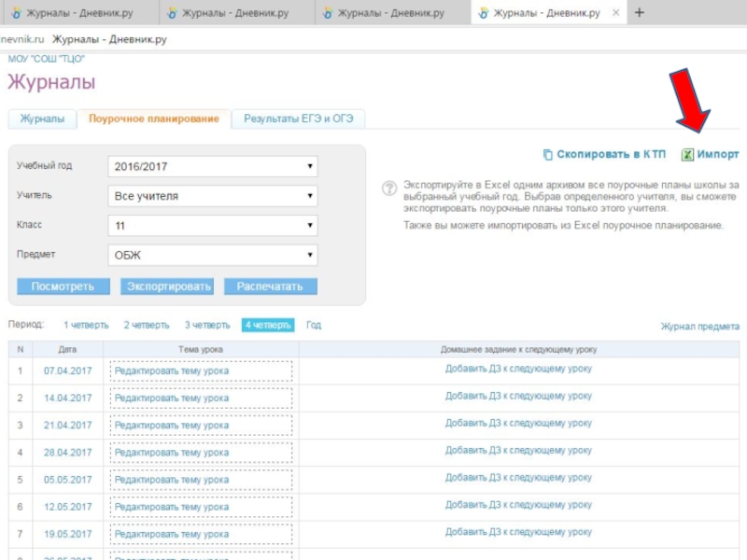Open the Класс dropdown
The width and height of the screenshot is (747, 560).
tap(213, 226)
